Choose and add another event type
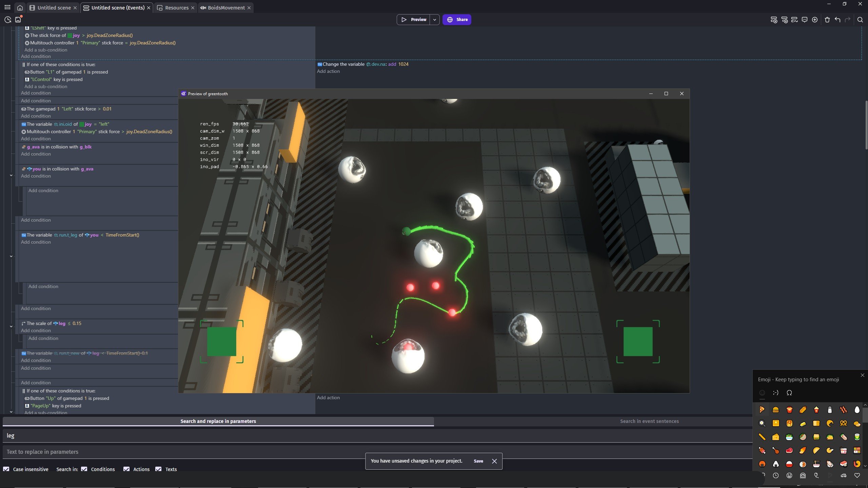 point(794,20)
